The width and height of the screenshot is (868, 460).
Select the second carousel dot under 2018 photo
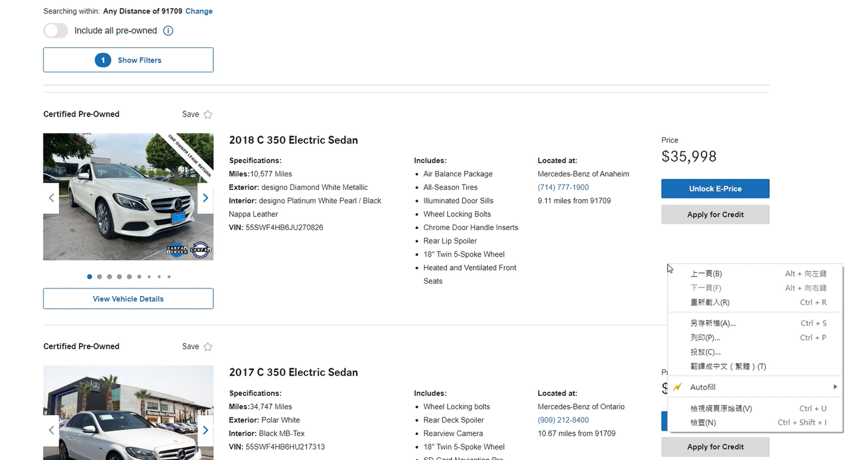point(99,277)
